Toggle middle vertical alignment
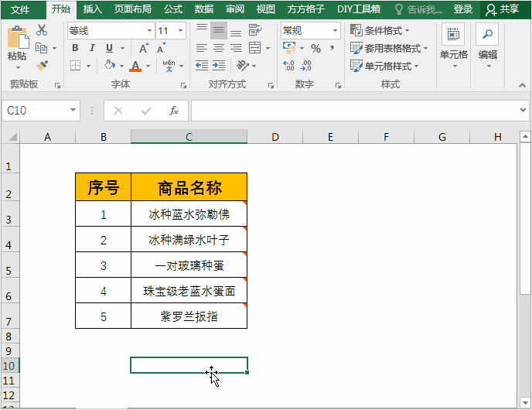Viewport: 532px width, 410px height. point(219,30)
